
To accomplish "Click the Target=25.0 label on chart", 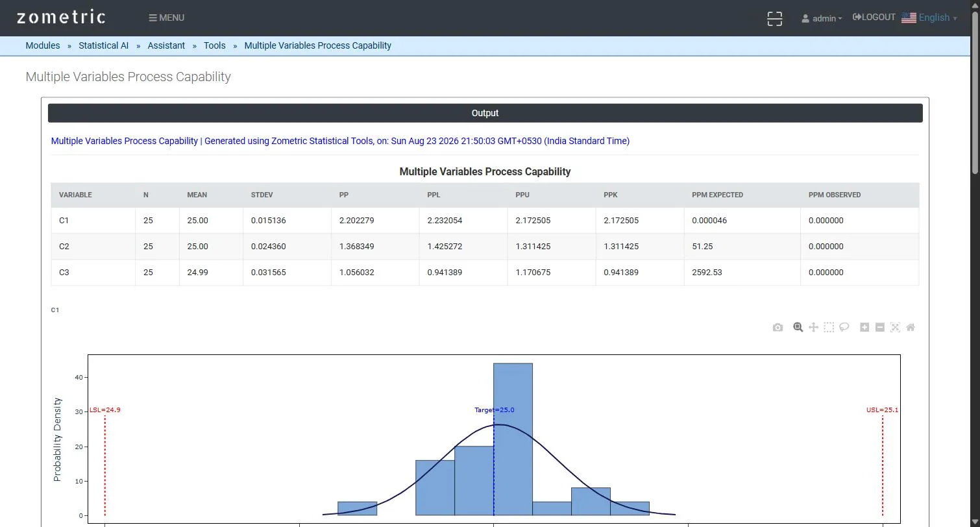I will pos(495,410).
